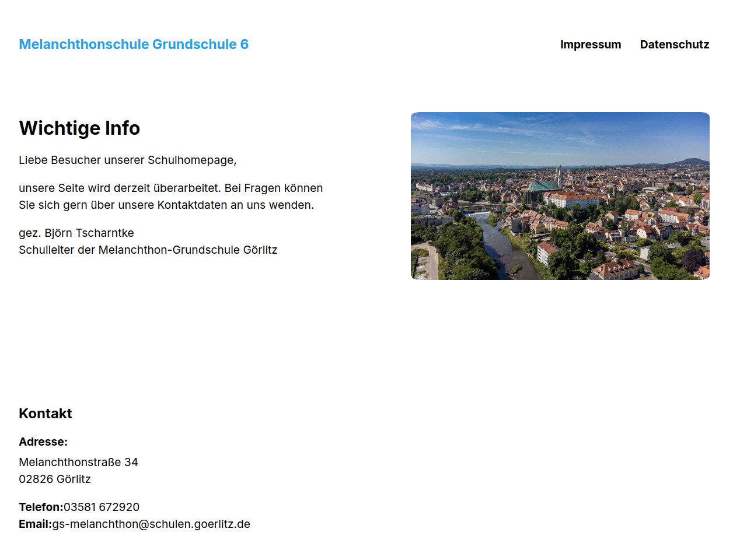
Task: Click the street address Melanchthonstraße 34
Action: click(x=78, y=462)
